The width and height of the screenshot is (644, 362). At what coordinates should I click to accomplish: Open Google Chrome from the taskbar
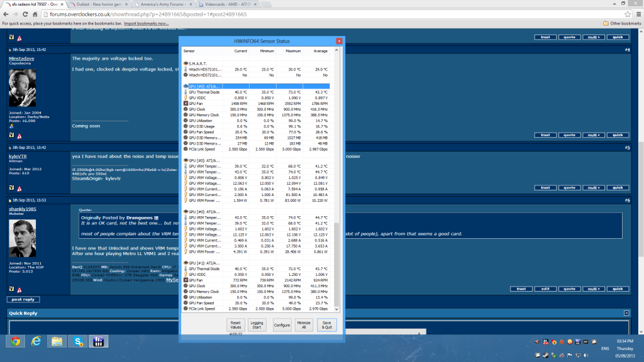[x=16, y=342]
